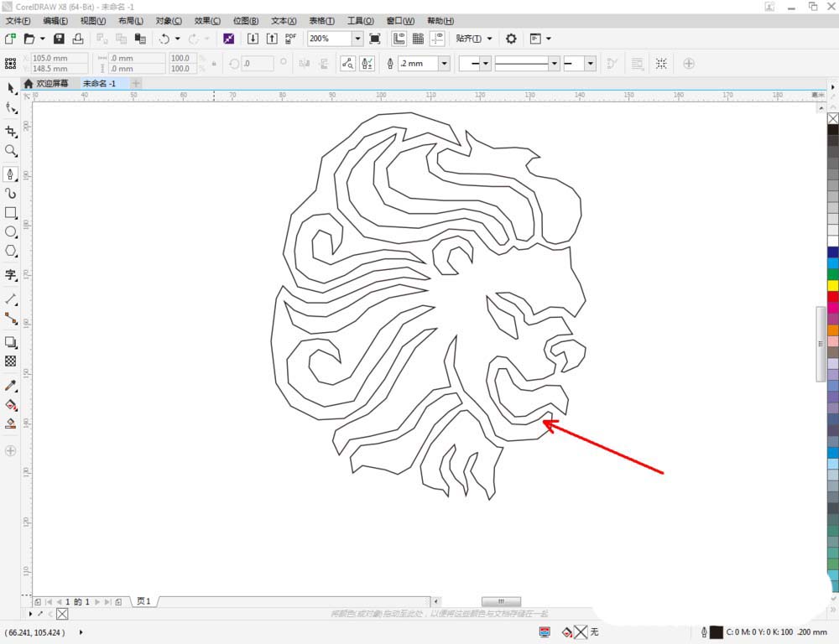Viewport: 839px width, 644px height.
Task: Click the Full-screen preview icon
Action: [375, 39]
